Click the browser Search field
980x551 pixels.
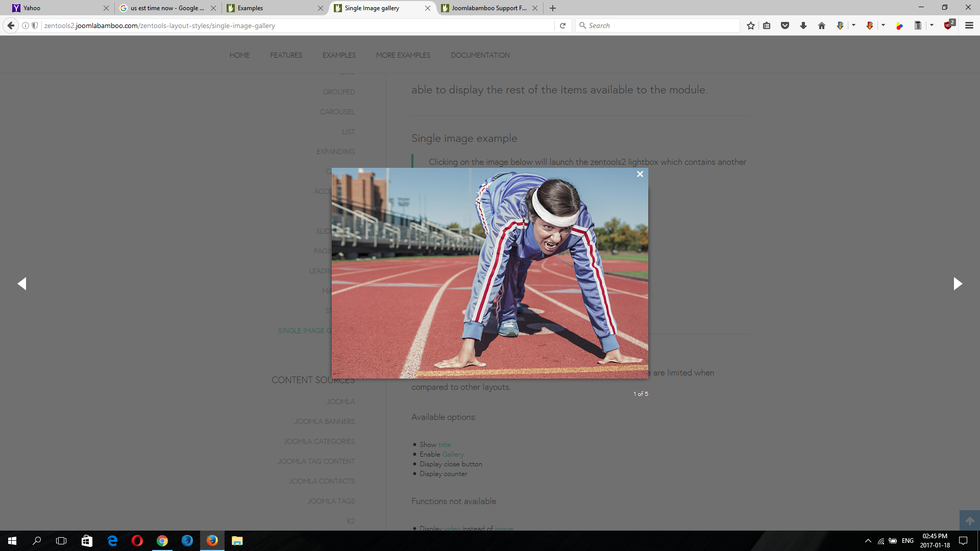[658, 26]
